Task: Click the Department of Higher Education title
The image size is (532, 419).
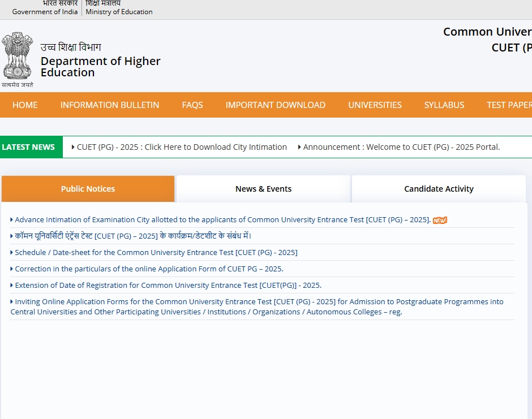Action: pos(100,67)
